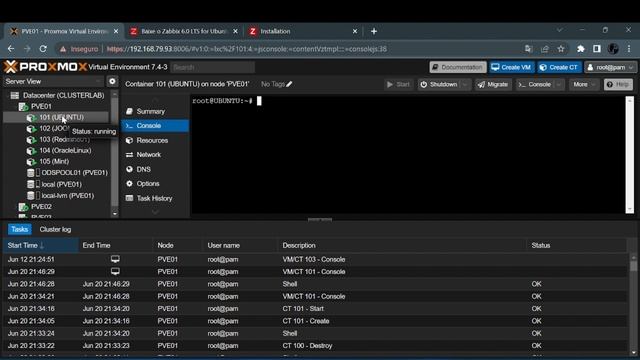The height and width of the screenshot is (360, 640).
Task: Click the Proxmox logo
Action: tap(46, 67)
